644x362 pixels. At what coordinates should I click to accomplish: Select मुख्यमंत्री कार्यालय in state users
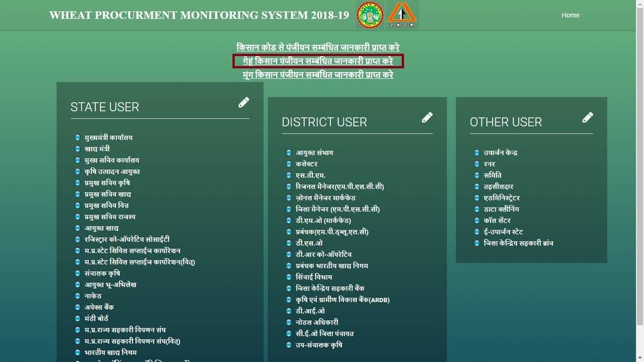tap(108, 137)
